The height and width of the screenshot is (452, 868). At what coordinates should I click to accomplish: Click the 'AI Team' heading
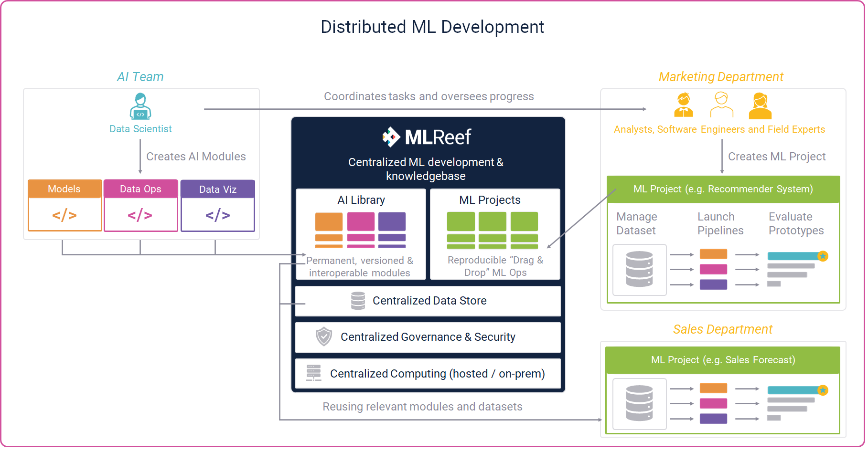point(140,77)
